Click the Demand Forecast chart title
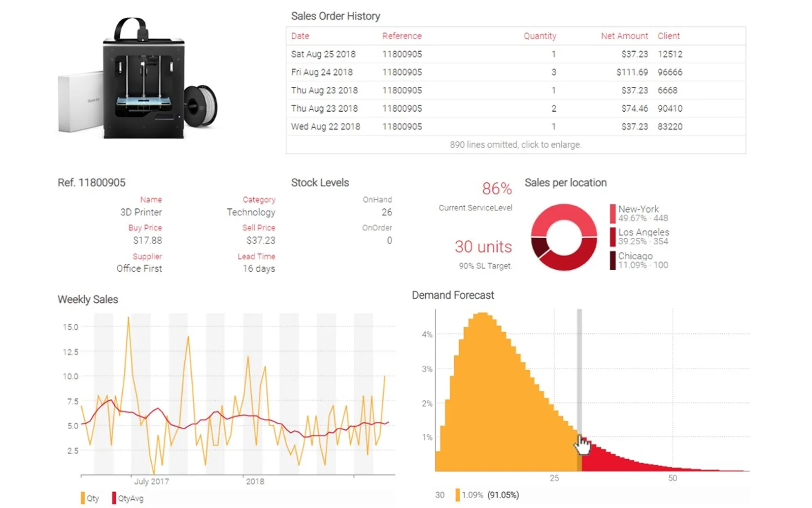812x508 pixels. (x=453, y=295)
